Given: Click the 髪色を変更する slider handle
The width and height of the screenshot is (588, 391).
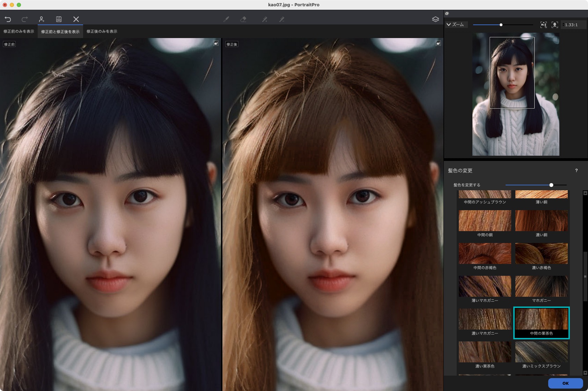Looking at the screenshot, I should (x=551, y=185).
